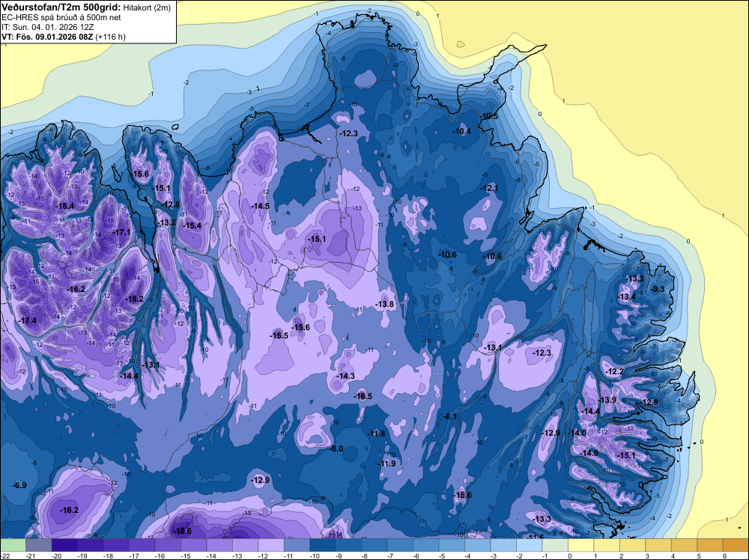The width and height of the screenshot is (749, 560).
Task: Click the "VT: Fös. 09.01.2026 08Z" valid time
Action: coord(48,37)
